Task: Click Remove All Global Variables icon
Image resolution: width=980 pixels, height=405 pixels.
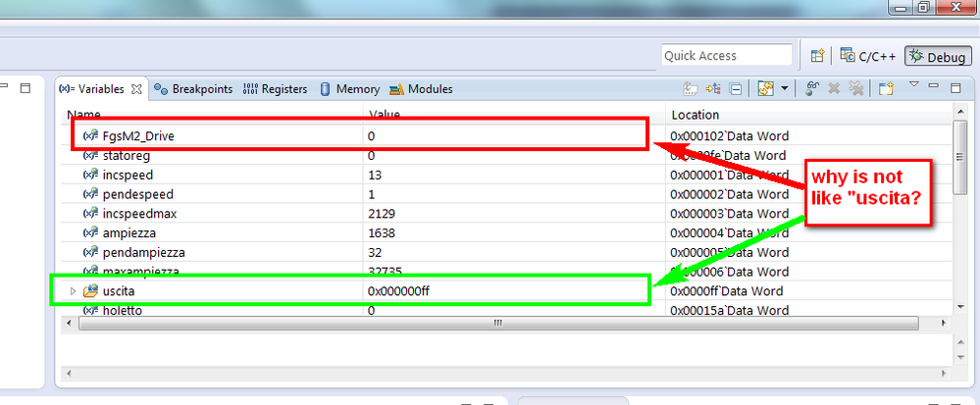Action: [855, 89]
